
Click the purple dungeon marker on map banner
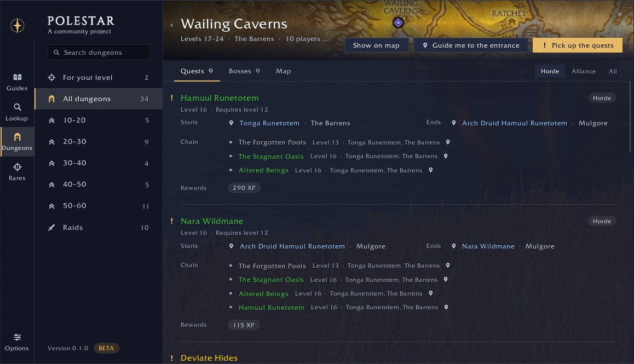398,22
